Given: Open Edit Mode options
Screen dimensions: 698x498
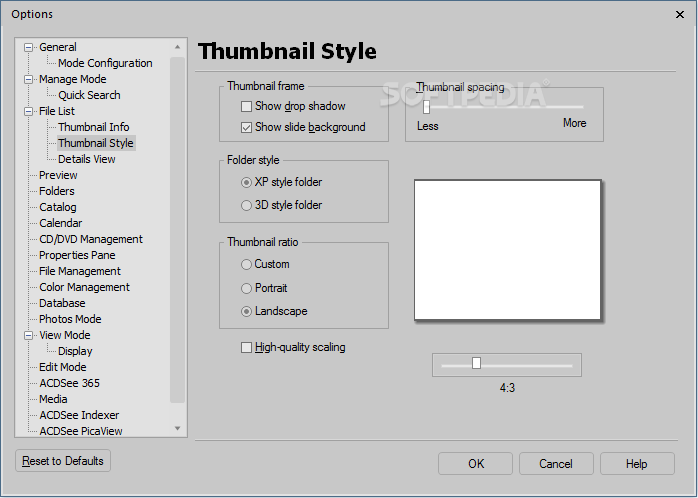Looking at the screenshot, I should [62, 368].
